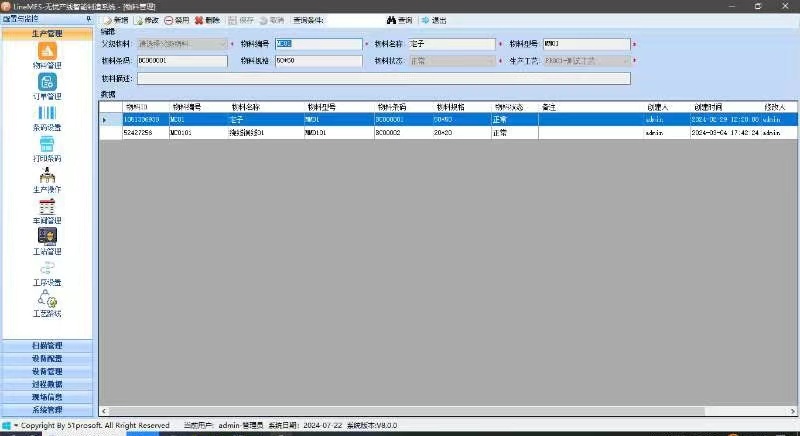Viewport: 800px width, 436px height.
Task: Open 车间管理 sidebar icon
Action: [47, 211]
